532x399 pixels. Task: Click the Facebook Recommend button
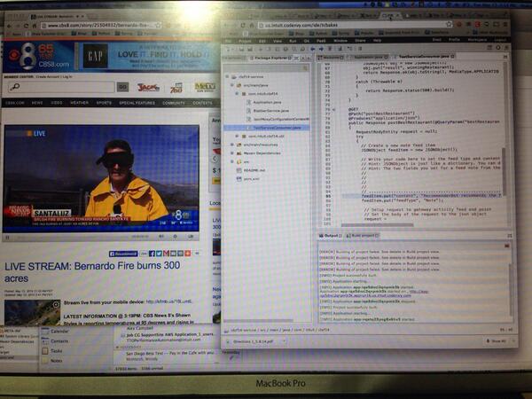[x=123, y=254]
